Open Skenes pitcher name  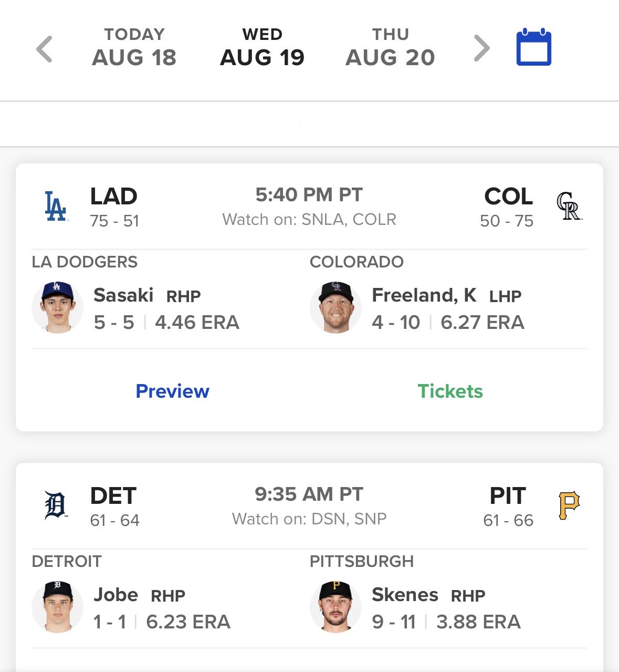coord(405,595)
